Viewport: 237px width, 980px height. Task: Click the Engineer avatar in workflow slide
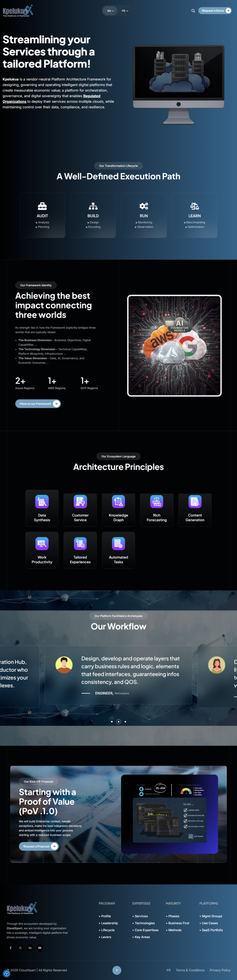tap(64, 665)
